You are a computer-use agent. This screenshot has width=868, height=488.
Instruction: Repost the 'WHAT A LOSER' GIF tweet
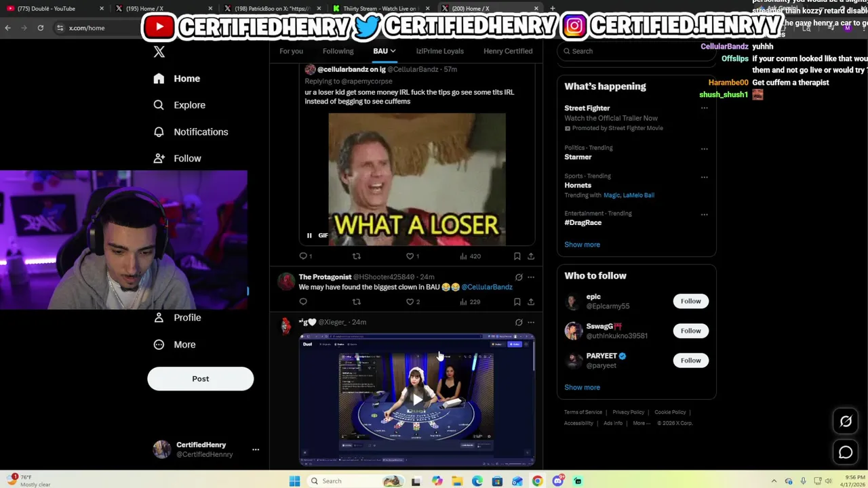pos(357,256)
